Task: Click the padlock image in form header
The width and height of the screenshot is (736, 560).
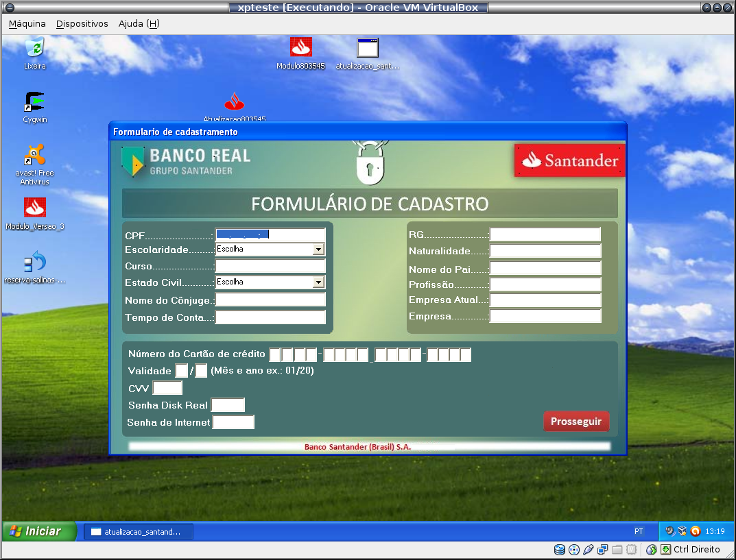Action: click(x=370, y=162)
